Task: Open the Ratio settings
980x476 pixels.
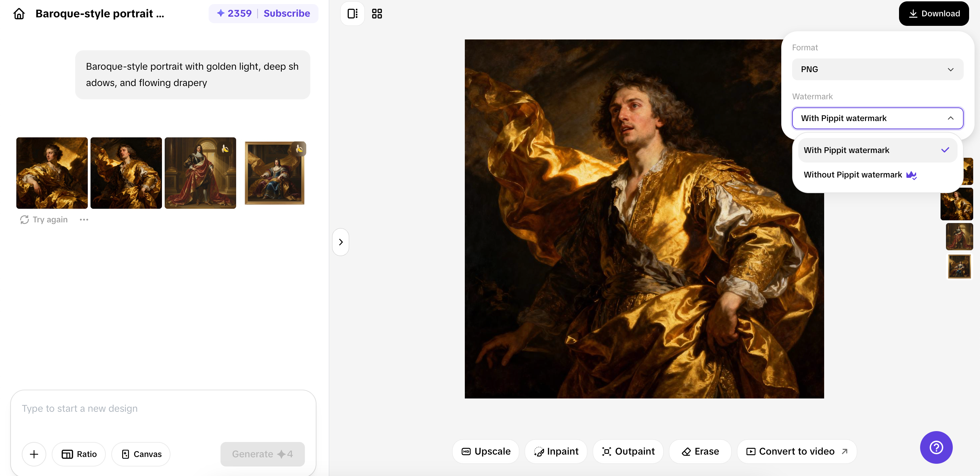Action: coord(79,454)
